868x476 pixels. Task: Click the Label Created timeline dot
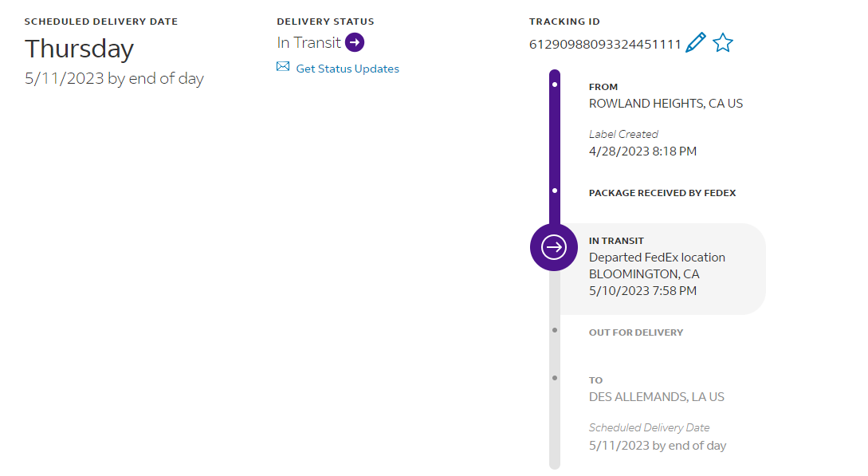tap(555, 84)
